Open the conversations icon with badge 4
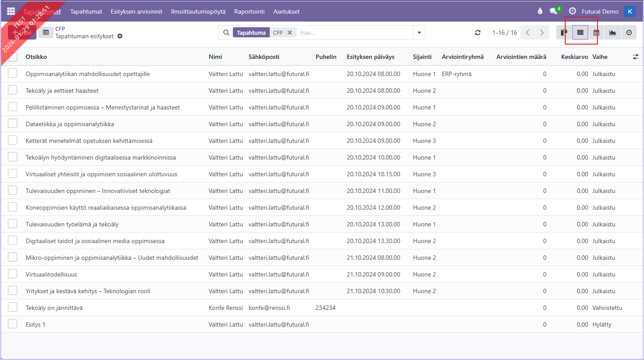This screenshot has width=644, height=360. click(x=554, y=11)
